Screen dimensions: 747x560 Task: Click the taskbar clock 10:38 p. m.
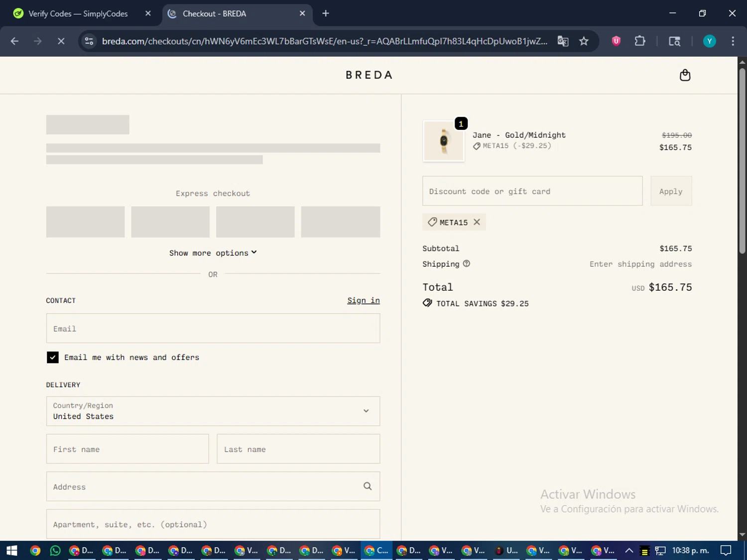[690, 551]
